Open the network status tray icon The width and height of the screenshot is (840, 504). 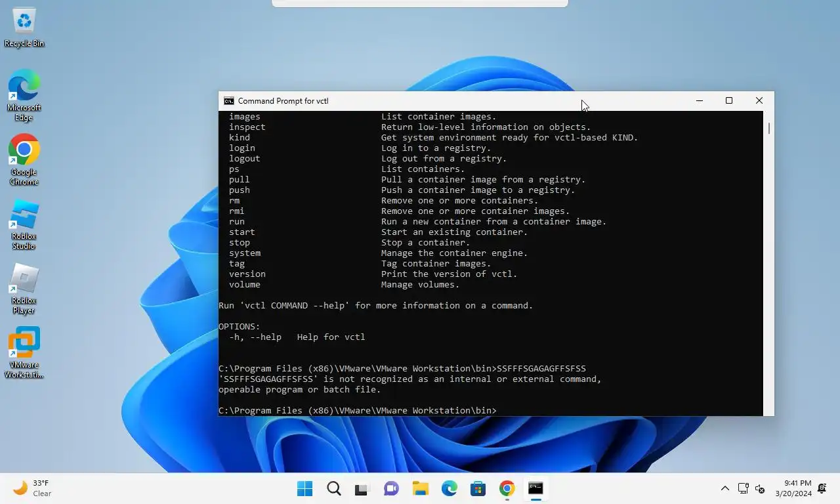tap(744, 488)
